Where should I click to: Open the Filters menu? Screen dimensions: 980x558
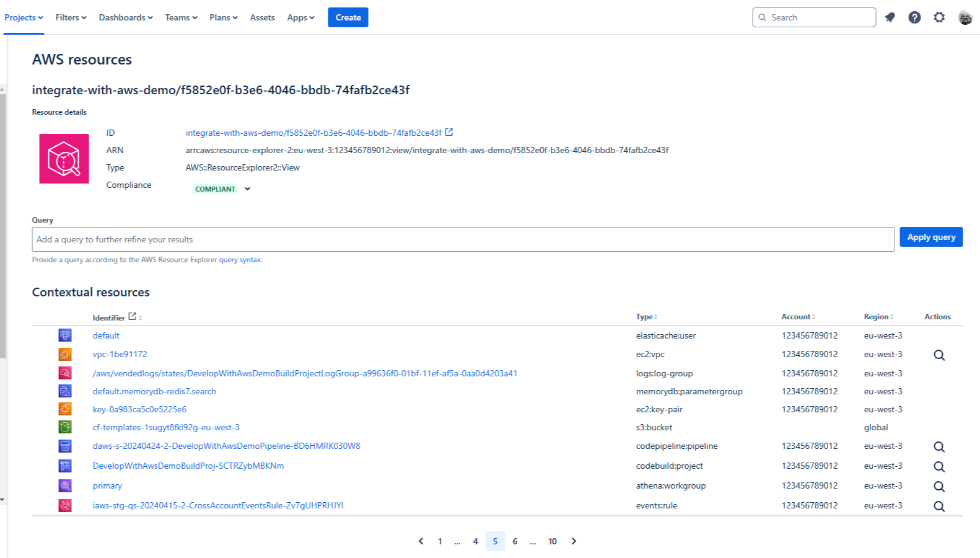click(x=71, y=17)
